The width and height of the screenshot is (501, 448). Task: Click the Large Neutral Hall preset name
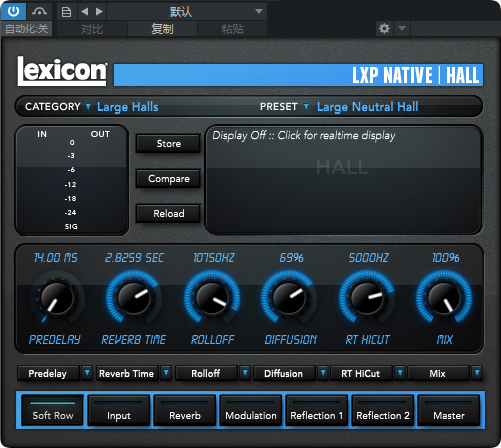[368, 107]
